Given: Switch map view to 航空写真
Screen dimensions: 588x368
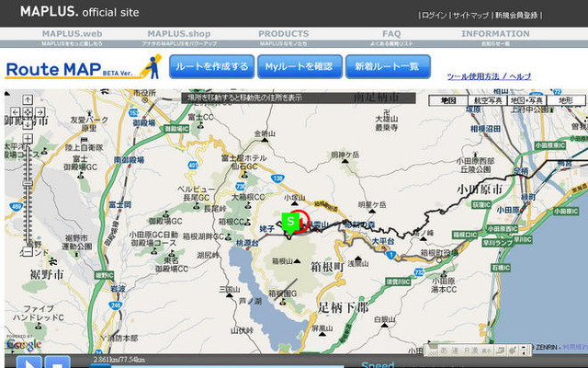Looking at the screenshot, I should [x=488, y=100].
